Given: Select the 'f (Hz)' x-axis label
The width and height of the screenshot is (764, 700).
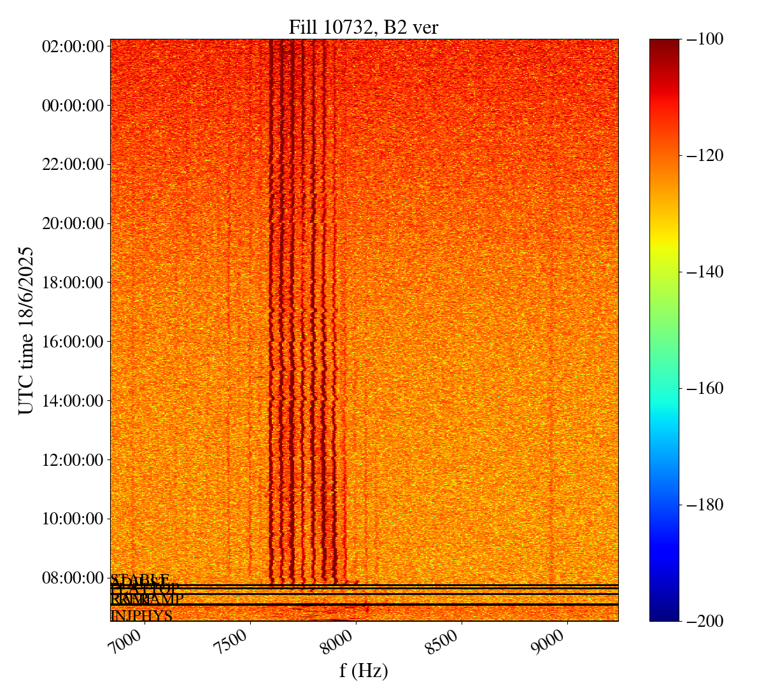Looking at the screenshot, I should 364,670.
